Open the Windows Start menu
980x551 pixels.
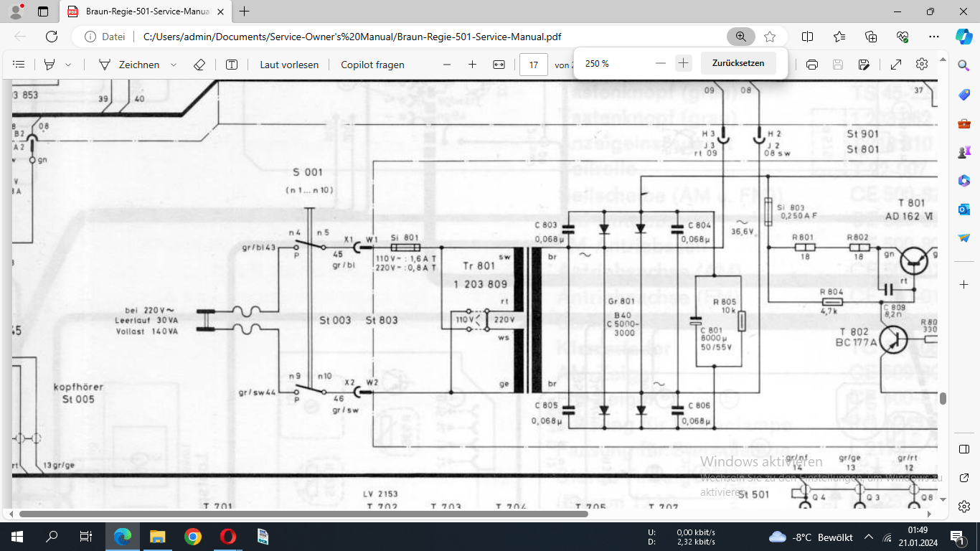(17, 537)
